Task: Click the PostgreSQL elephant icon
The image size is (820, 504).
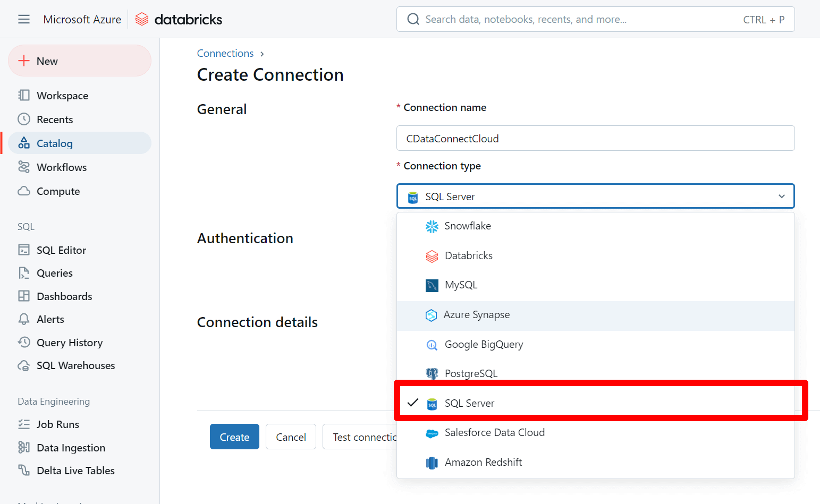Action: click(x=432, y=374)
